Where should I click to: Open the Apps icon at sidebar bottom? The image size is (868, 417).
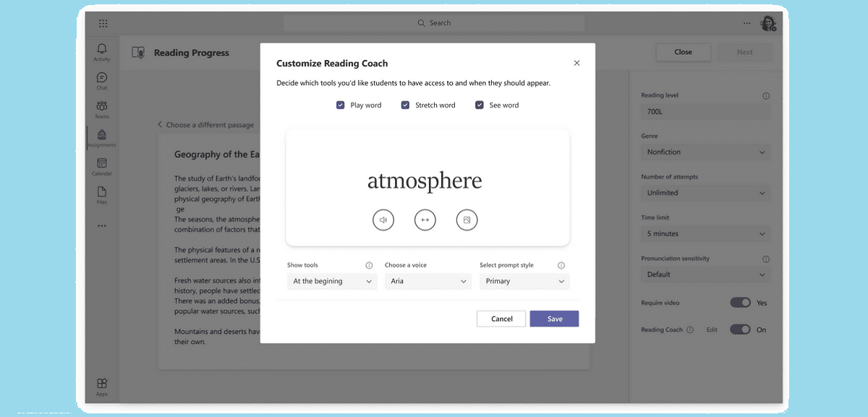(x=102, y=387)
